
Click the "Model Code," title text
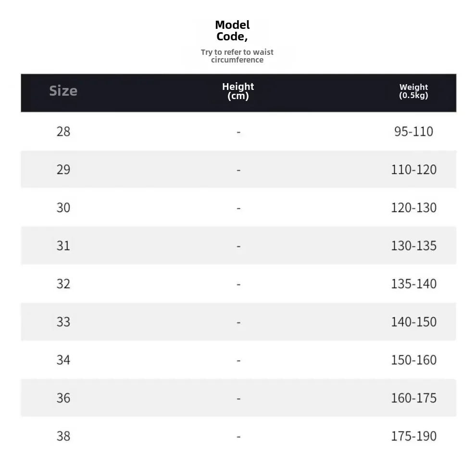pos(232,31)
